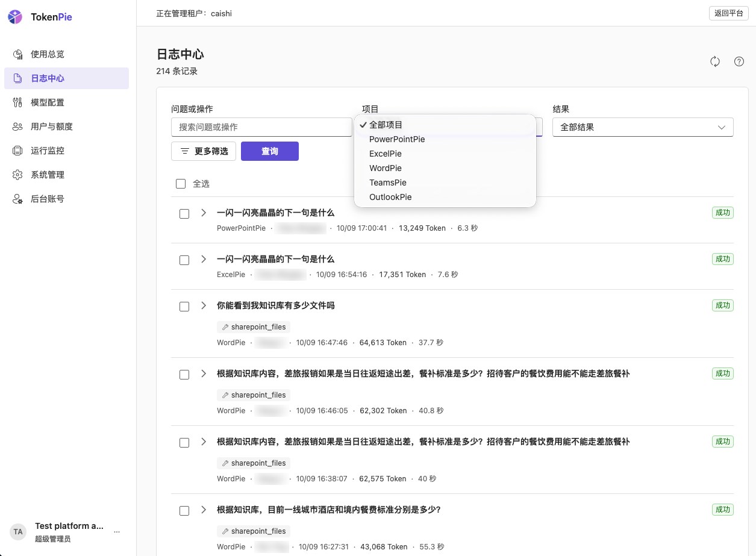Check the PowerPointPie 17:00:41 log row
756x556 pixels.
click(x=184, y=214)
